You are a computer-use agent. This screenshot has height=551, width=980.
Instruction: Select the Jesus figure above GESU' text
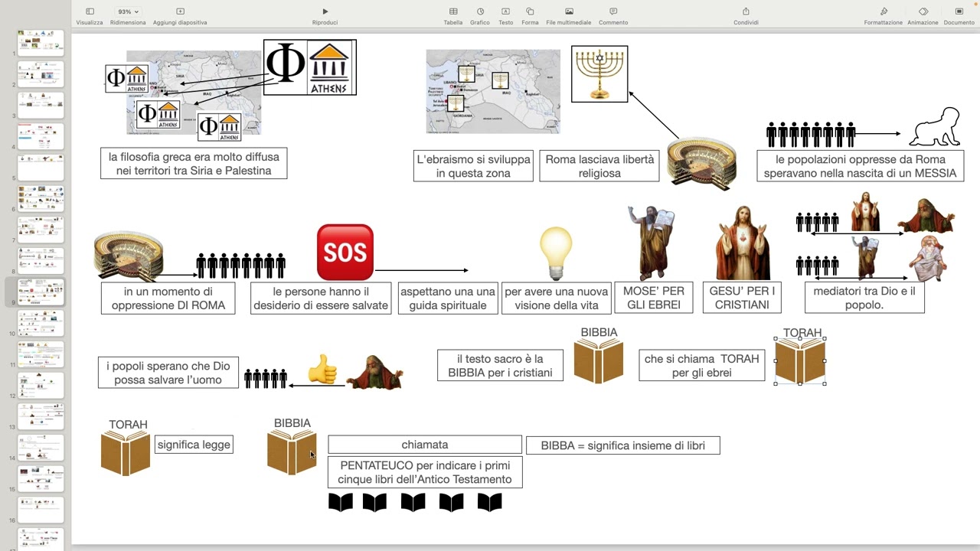[x=743, y=243]
